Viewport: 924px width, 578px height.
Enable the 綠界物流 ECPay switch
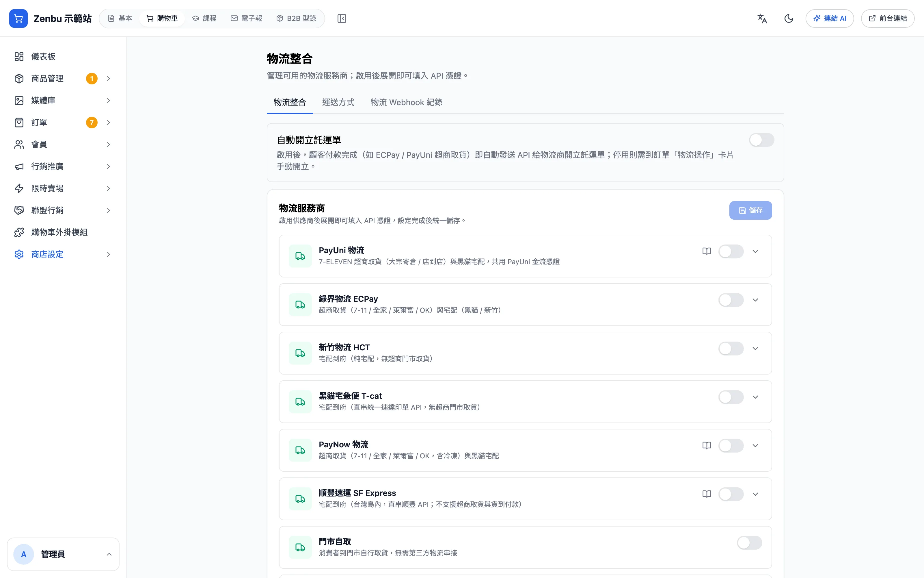click(731, 300)
